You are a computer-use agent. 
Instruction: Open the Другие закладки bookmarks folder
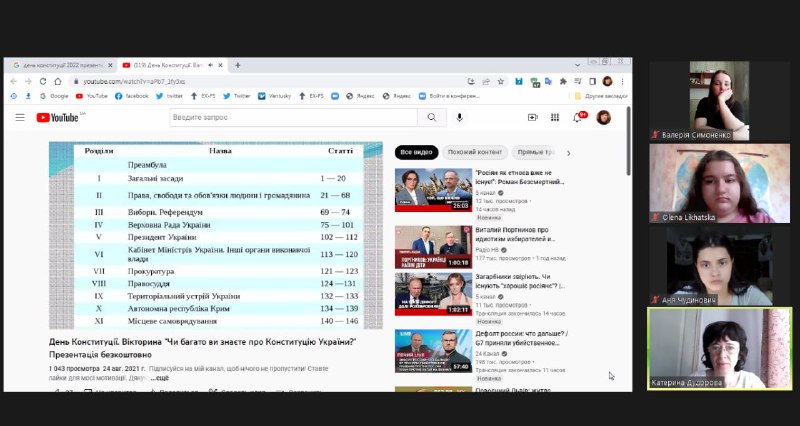tap(601, 96)
